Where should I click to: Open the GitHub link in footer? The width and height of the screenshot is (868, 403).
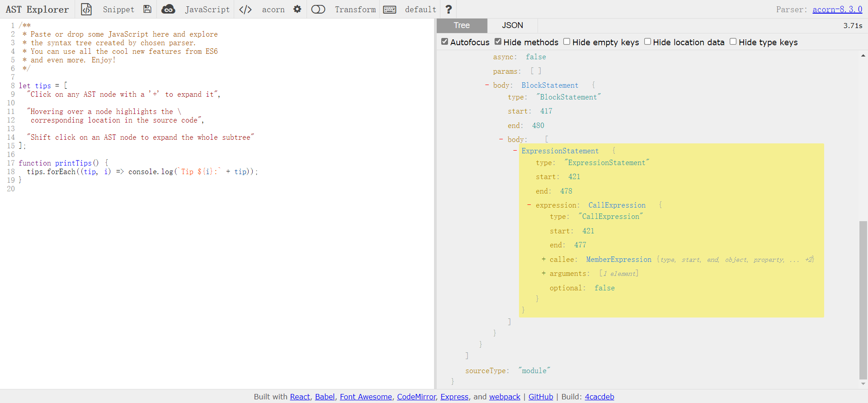[x=541, y=397]
